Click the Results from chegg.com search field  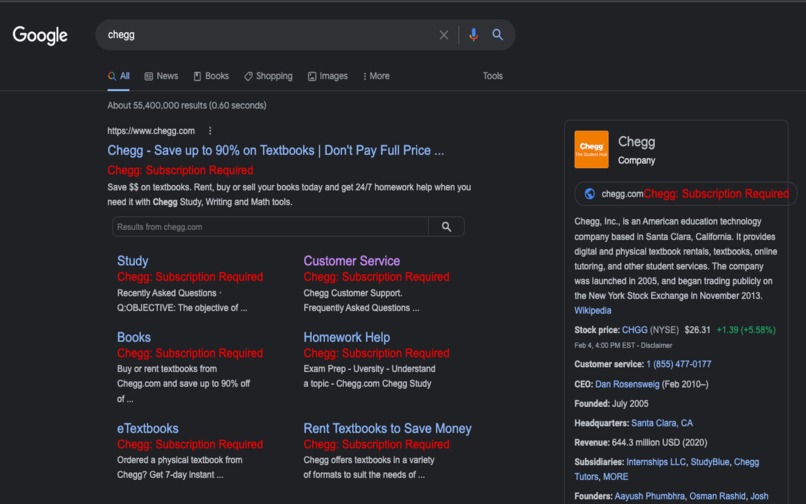(270, 227)
